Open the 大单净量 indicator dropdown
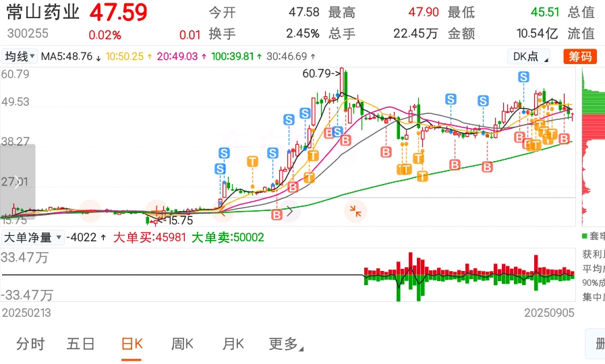This screenshot has height=364, width=605. 32,237
